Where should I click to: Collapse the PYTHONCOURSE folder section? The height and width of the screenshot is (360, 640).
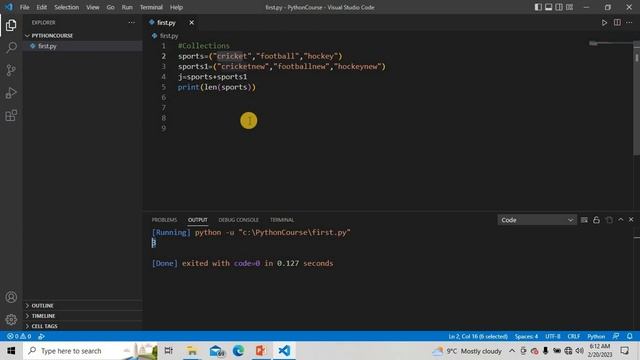coord(83,36)
